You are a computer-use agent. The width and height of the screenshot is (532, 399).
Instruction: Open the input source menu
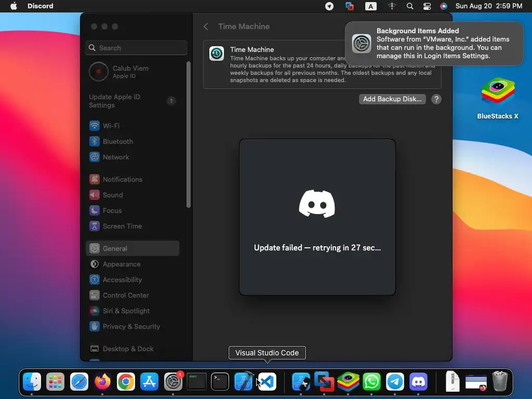tap(370, 6)
